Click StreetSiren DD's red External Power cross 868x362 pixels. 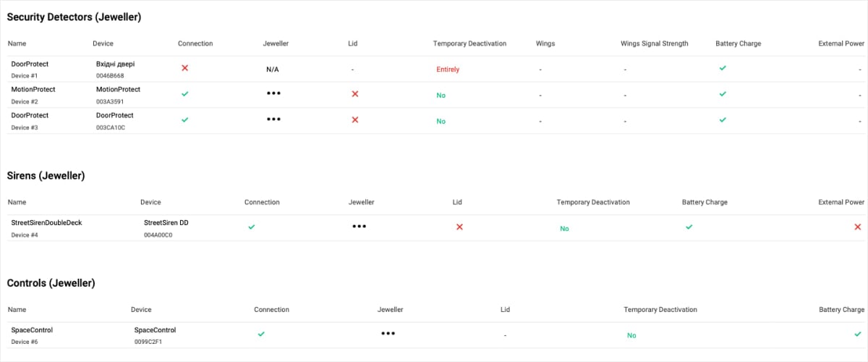(858, 227)
